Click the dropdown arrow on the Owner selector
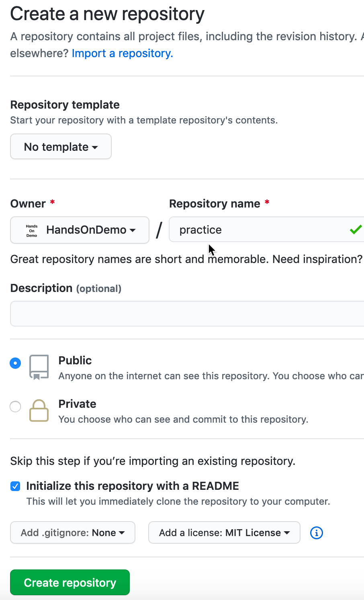Screen dimensions: 364x600 (133, 230)
